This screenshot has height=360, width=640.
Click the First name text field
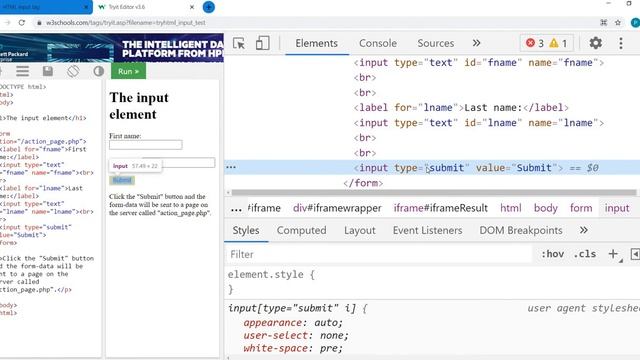145,145
